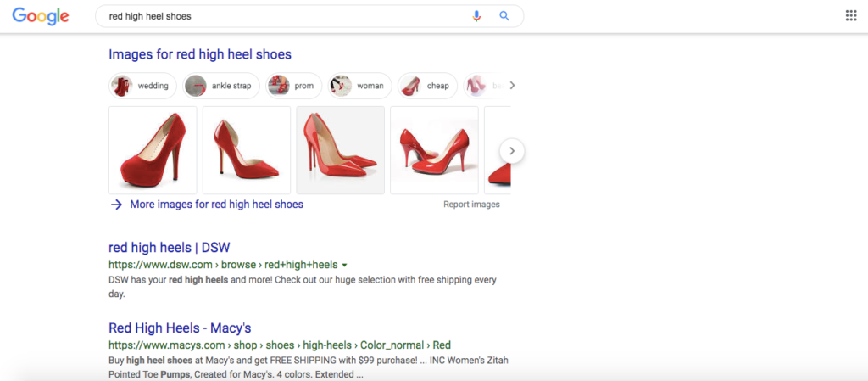The image size is (868, 381).
Task: Open Images for red high heel shoes heading
Action: pos(200,54)
